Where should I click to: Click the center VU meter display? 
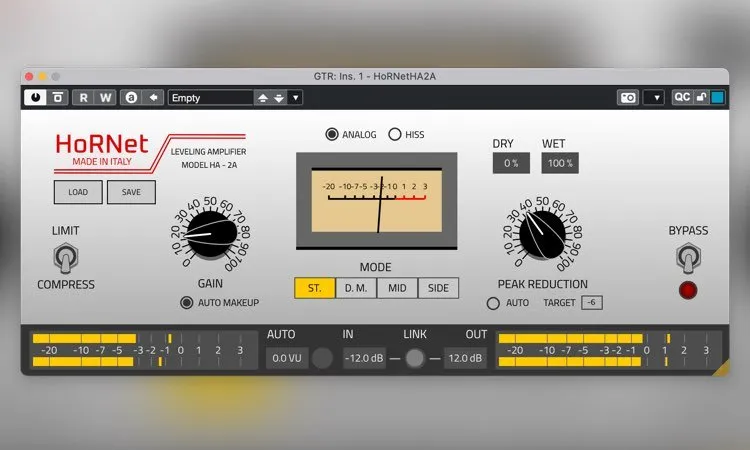[x=376, y=200]
